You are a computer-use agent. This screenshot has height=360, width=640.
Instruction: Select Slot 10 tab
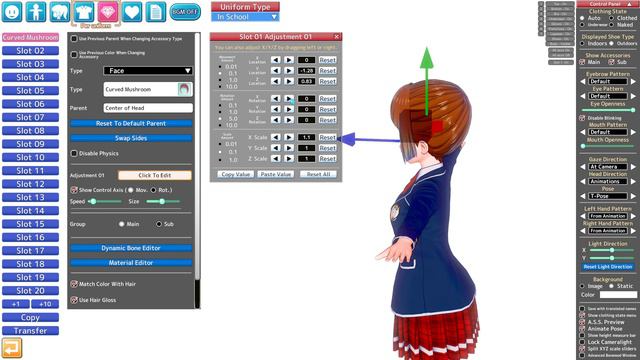click(30, 157)
